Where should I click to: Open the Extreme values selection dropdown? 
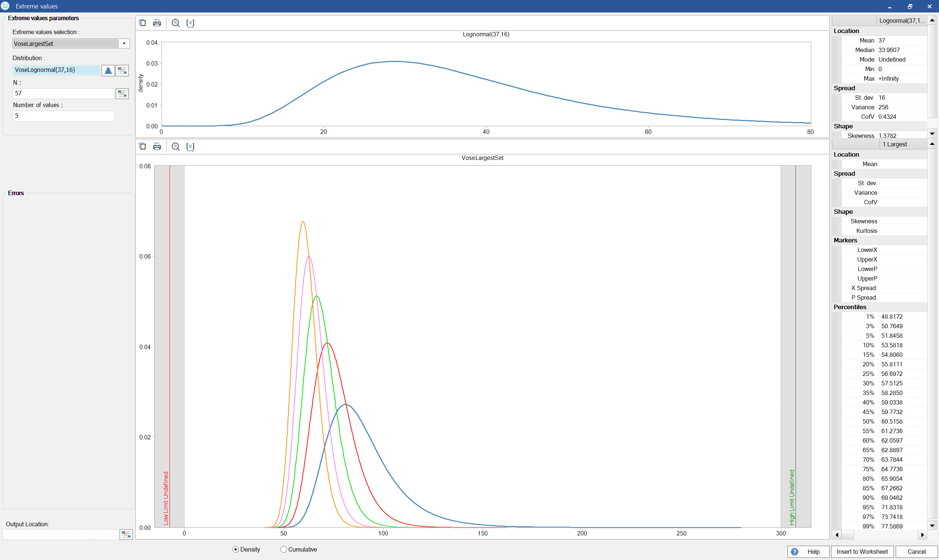pyautogui.click(x=124, y=43)
